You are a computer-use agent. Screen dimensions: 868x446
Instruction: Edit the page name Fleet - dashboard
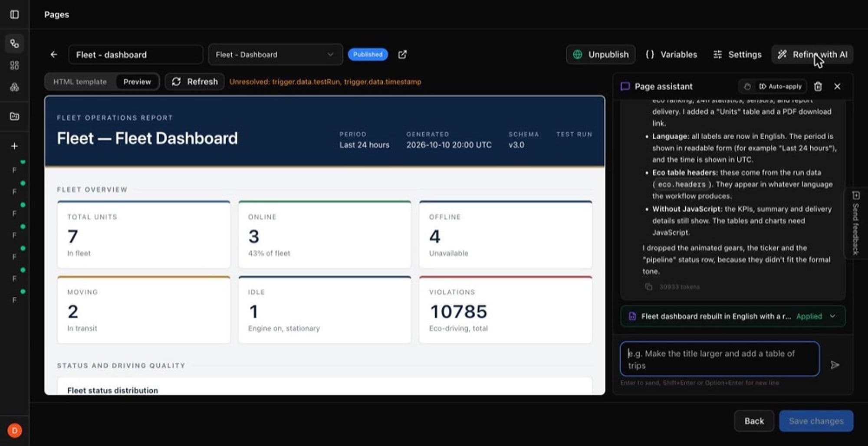pos(135,54)
